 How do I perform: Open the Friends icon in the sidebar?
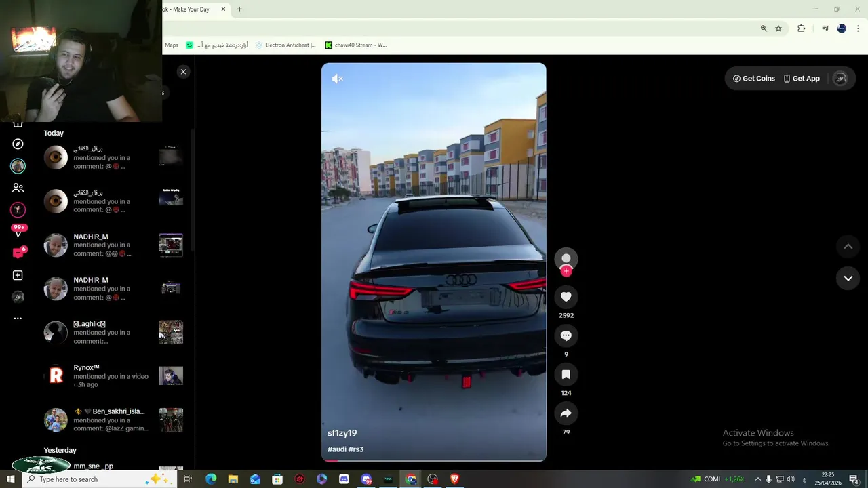click(x=18, y=188)
